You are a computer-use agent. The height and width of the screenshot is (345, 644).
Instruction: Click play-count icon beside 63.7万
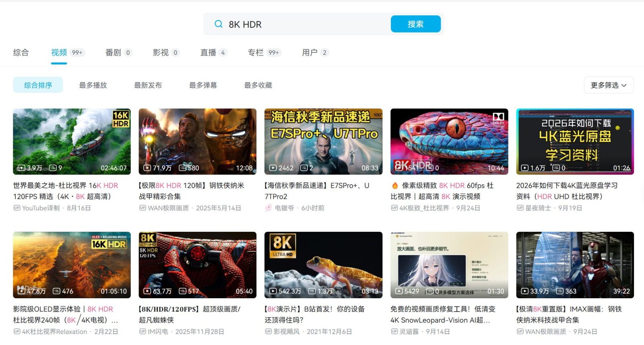pyautogui.click(x=147, y=291)
